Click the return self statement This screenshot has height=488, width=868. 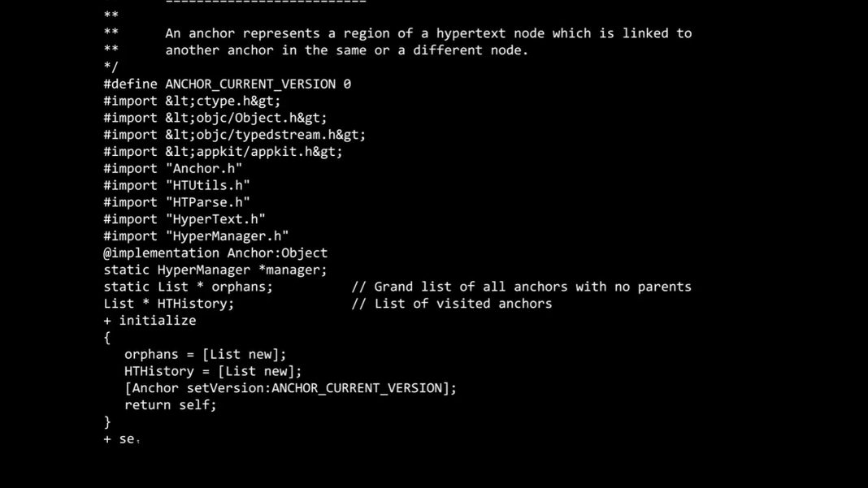[x=171, y=405]
